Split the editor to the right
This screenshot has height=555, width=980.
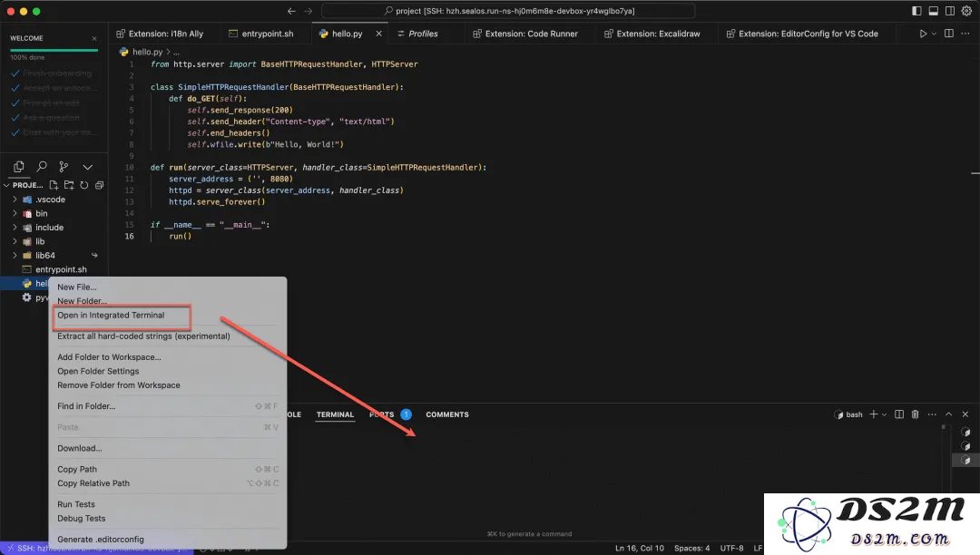[x=949, y=34]
